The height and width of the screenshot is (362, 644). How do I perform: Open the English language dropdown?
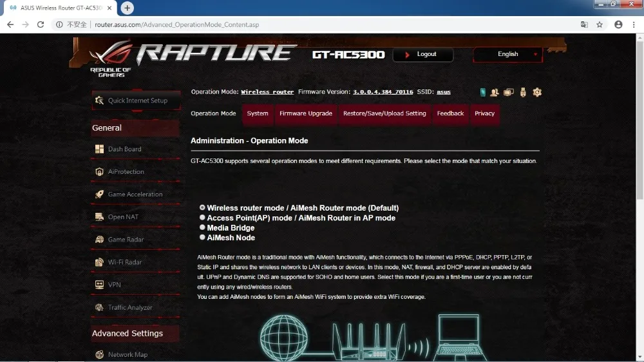pos(507,54)
